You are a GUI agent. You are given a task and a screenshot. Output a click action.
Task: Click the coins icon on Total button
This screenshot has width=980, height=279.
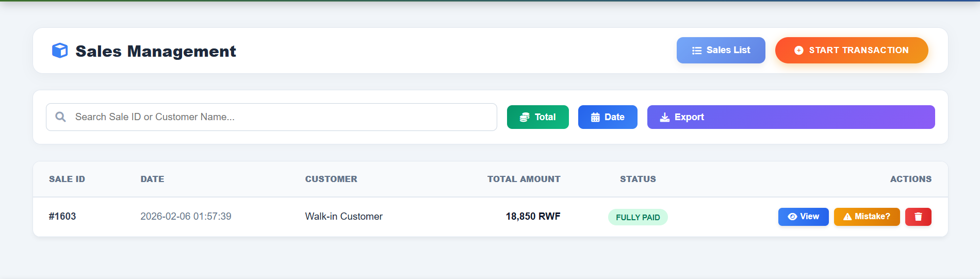tap(525, 118)
